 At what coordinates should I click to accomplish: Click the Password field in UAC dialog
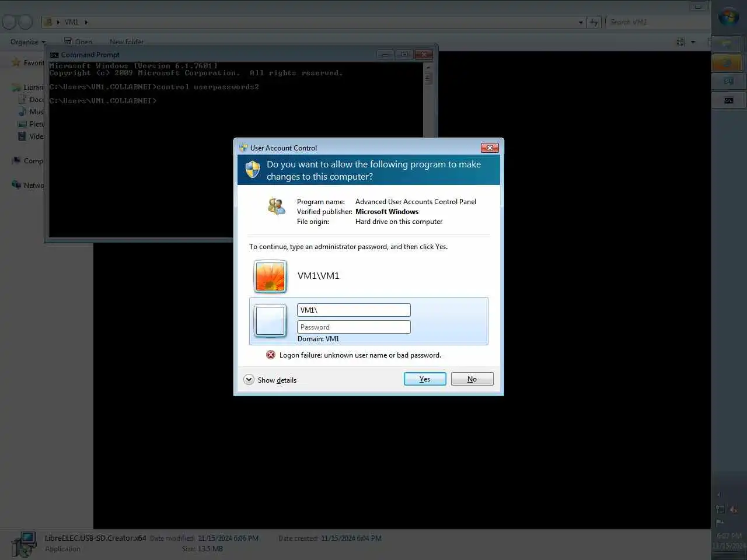pos(354,327)
